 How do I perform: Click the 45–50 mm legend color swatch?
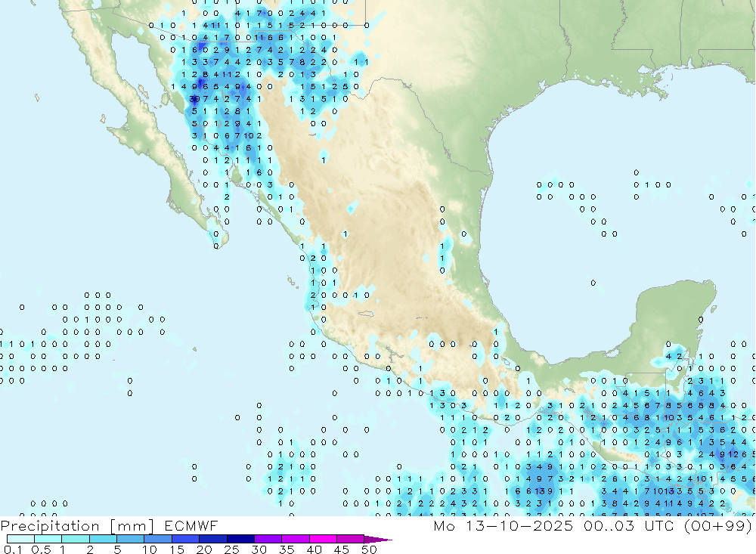coord(351,539)
